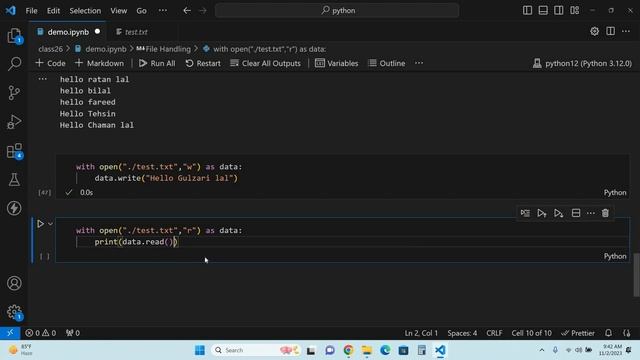Open the Go menu
The width and height of the screenshot is (640, 360).
pos(141,11)
